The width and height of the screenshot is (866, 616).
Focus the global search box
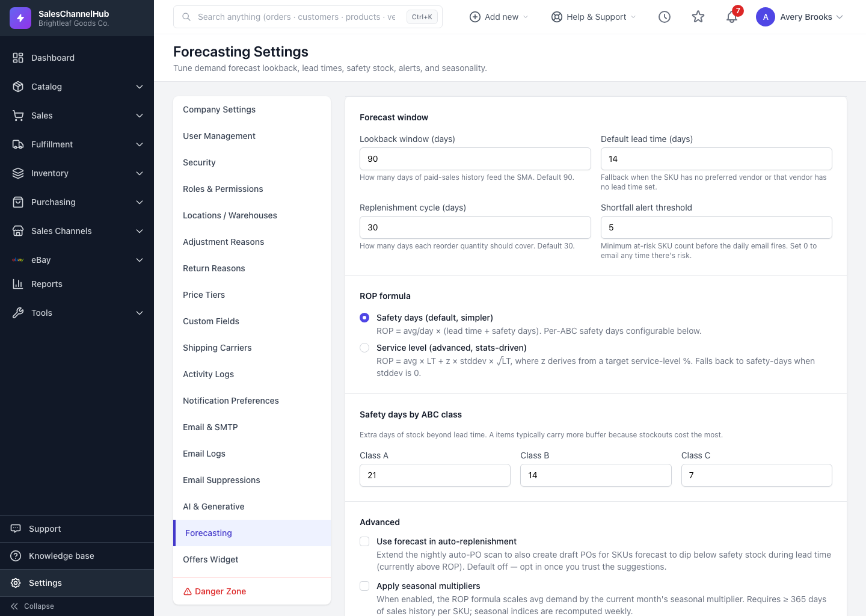pyautogui.click(x=308, y=17)
